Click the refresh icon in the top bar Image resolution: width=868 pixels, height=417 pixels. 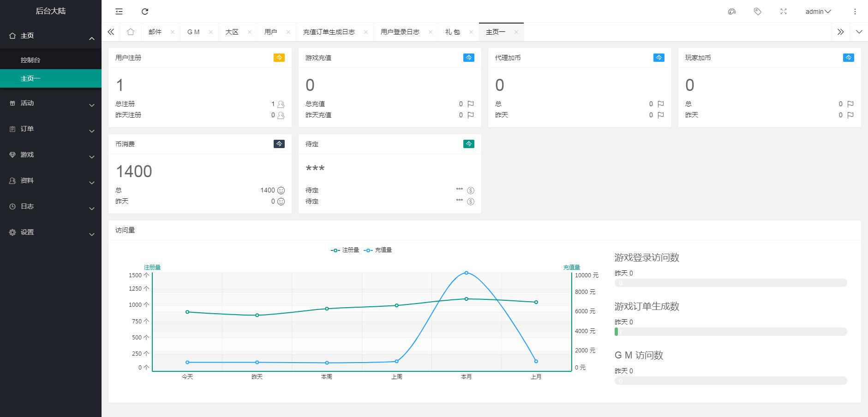145,12
